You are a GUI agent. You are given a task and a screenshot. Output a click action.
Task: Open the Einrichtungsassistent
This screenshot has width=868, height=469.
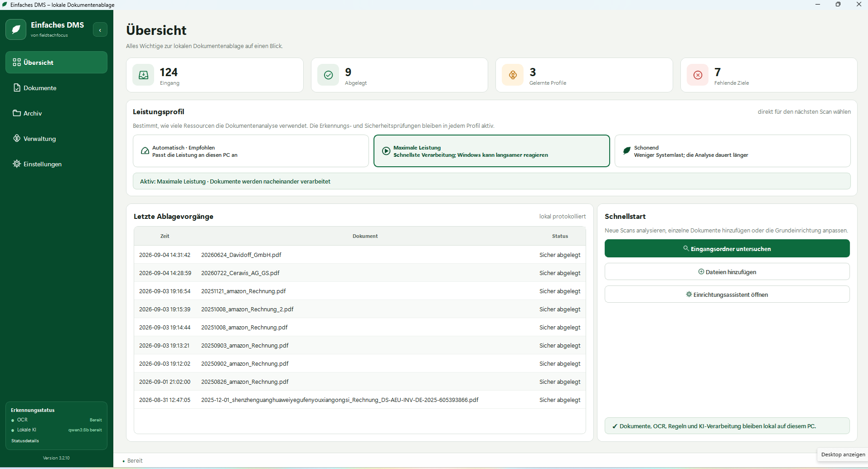tap(727, 295)
